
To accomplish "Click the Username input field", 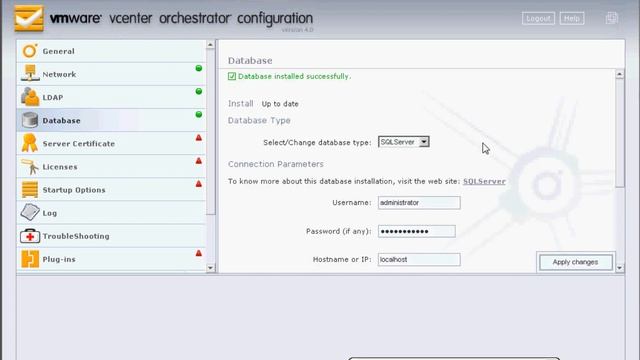I will click(x=419, y=202).
